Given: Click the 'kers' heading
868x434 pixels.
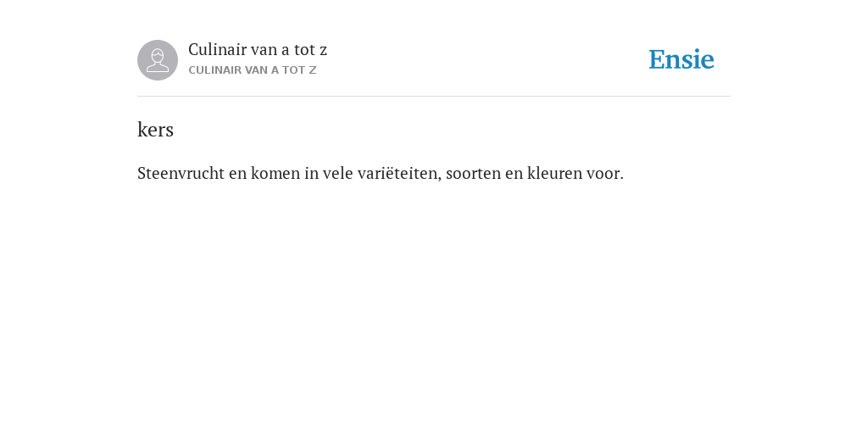Looking at the screenshot, I should [156, 130].
